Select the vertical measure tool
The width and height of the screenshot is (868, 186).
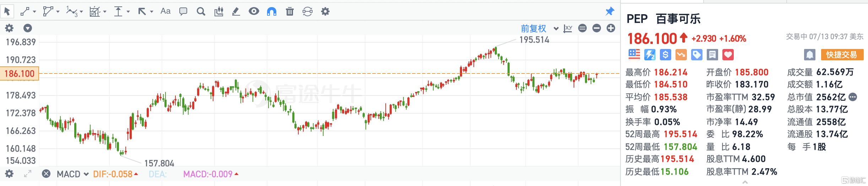[118, 12]
